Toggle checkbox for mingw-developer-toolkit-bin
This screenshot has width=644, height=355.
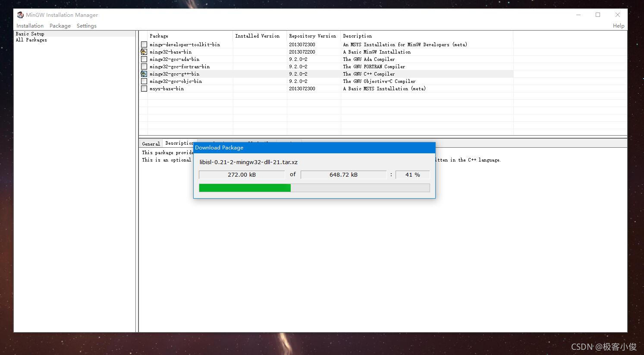point(144,44)
